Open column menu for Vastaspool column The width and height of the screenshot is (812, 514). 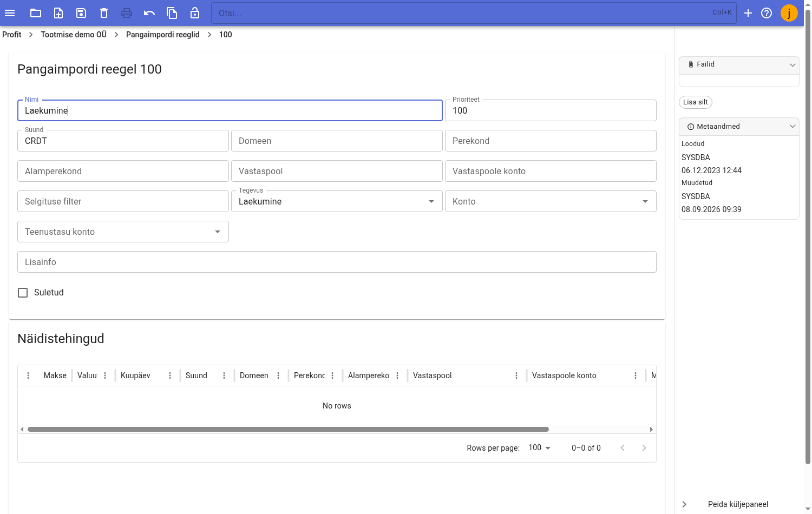coord(516,375)
